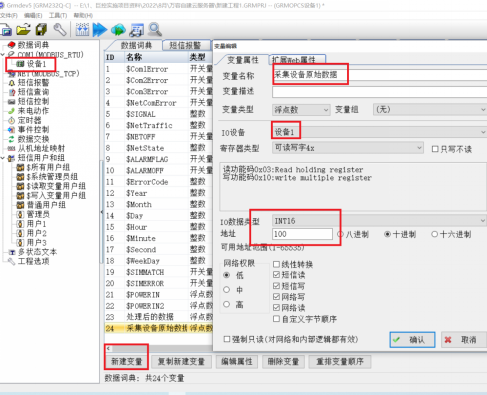Open the 变量组 dropdown

point(429,109)
